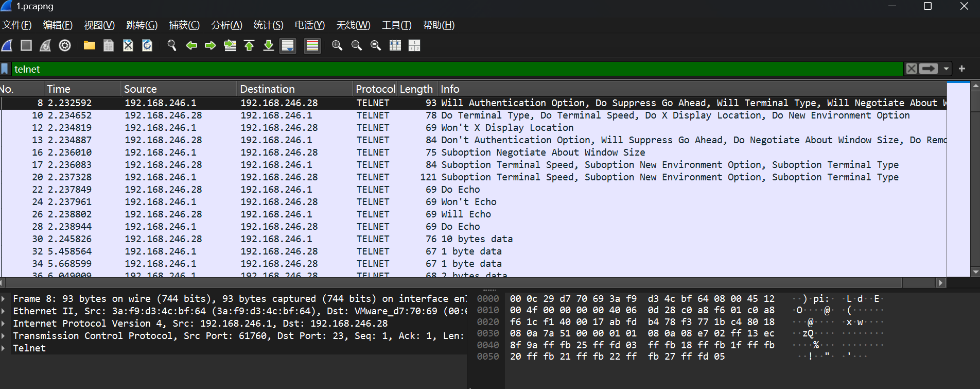Open the 跳转(G) menu
Viewport: 980px width, 389px height.
142,25
